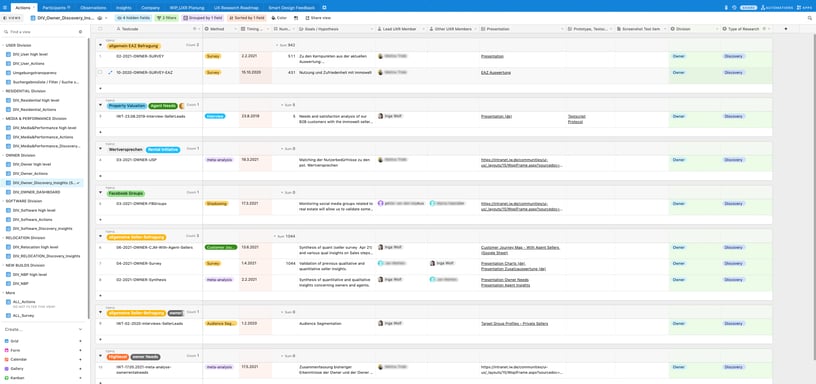
Task: Open the Testscript link
Action: pos(577,116)
